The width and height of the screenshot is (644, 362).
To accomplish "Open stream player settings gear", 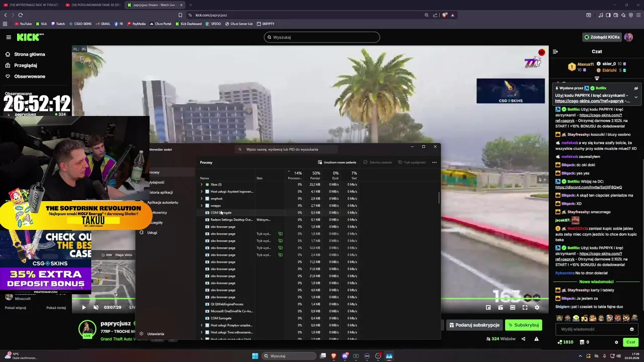I will pyautogui.click(x=537, y=307).
